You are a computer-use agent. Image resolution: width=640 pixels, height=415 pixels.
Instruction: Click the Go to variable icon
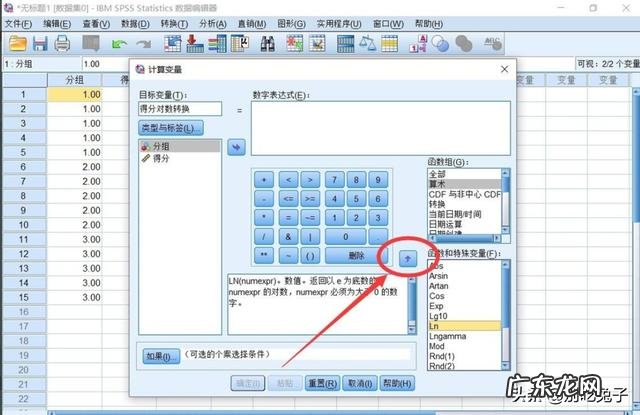tap(195, 44)
